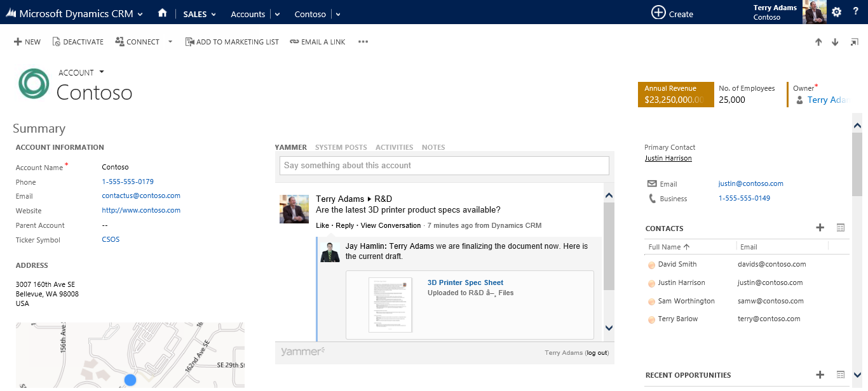Click the DEACTIVATE command
Viewport: 868px width, 391px height.
[78, 42]
